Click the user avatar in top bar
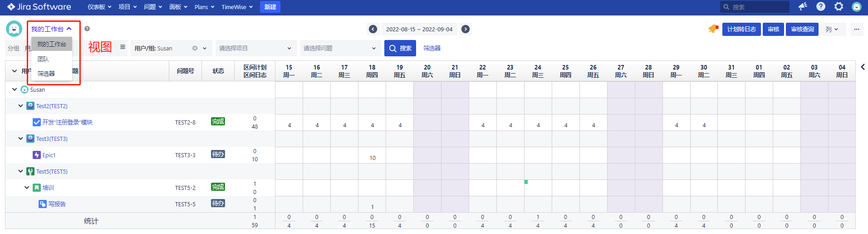The height and width of the screenshot is (234, 868). pos(857,7)
